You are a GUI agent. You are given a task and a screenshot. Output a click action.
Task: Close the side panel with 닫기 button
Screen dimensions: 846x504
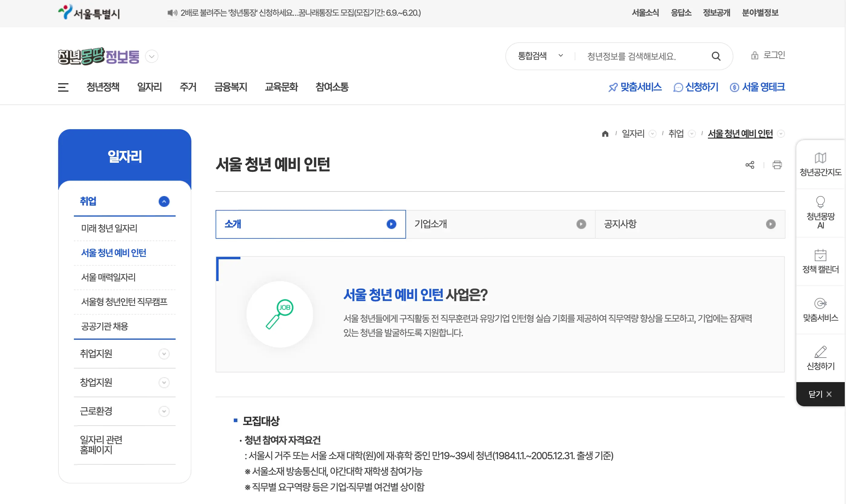(820, 394)
